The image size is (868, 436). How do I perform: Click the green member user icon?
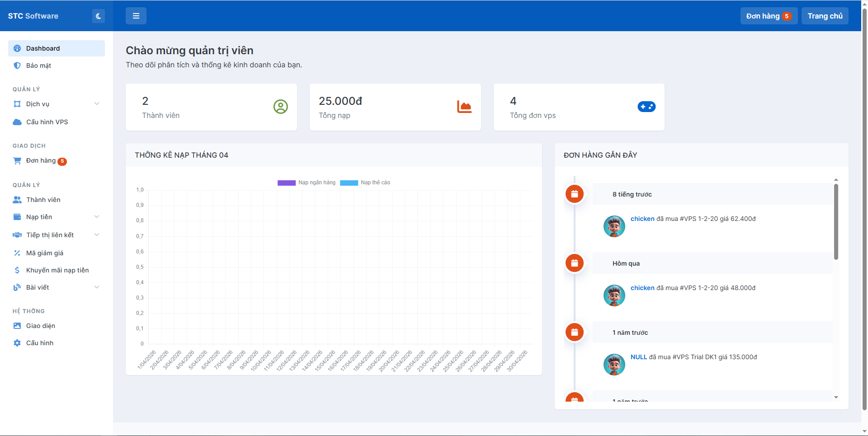pos(280,107)
